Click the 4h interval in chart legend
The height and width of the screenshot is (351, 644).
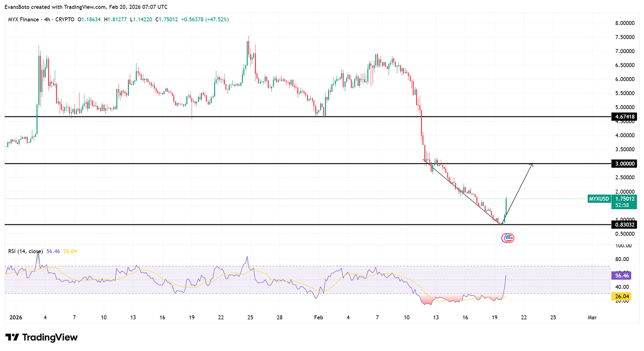tap(47, 19)
